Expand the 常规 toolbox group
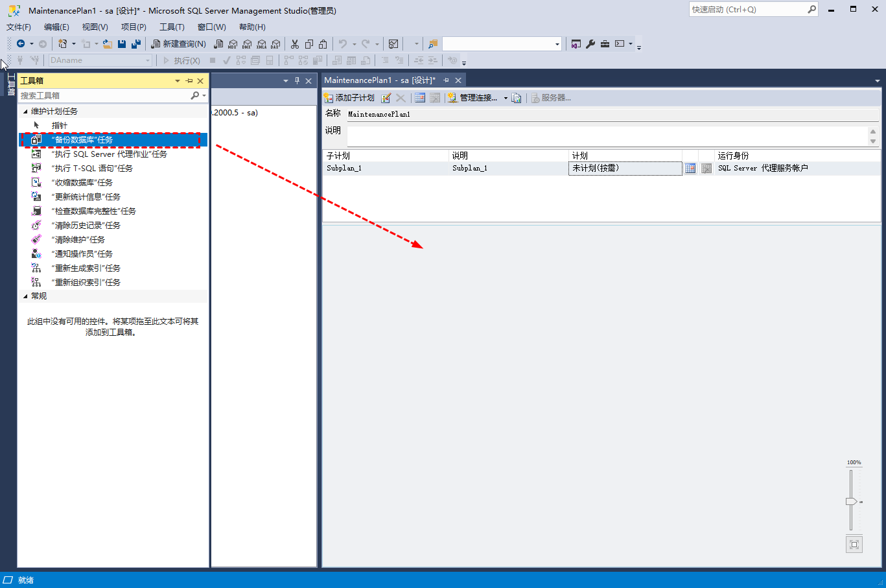This screenshot has height=588, width=886. [x=25, y=296]
